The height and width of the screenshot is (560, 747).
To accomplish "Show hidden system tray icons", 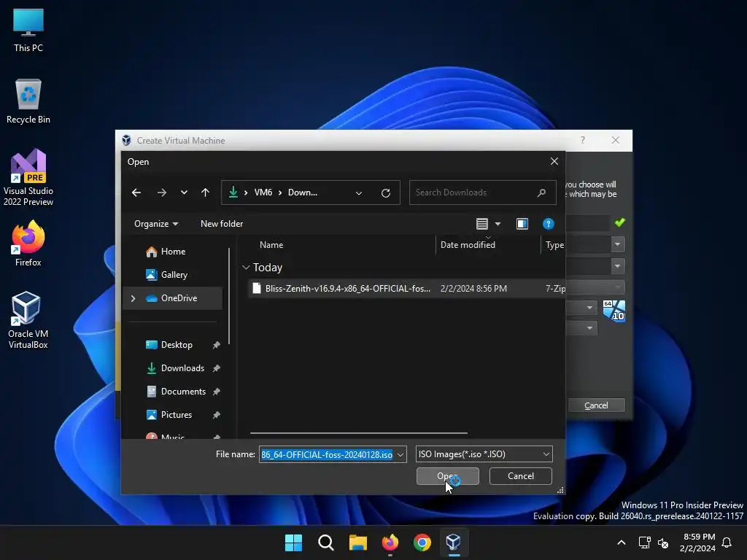I will [x=622, y=542].
